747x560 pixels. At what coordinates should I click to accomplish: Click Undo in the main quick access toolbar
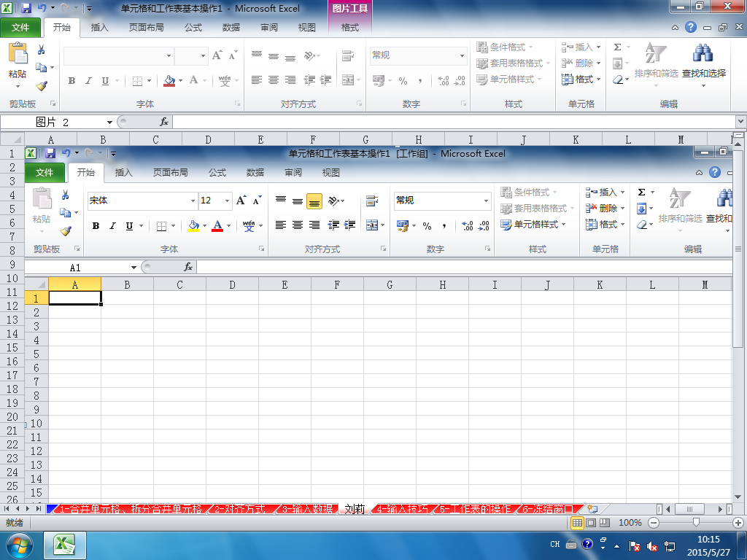42,8
